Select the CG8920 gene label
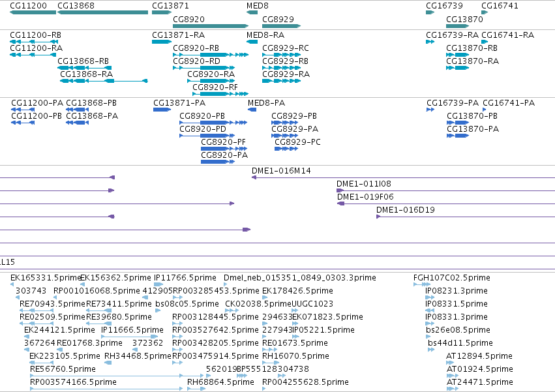555x392 pixels. (188, 19)
